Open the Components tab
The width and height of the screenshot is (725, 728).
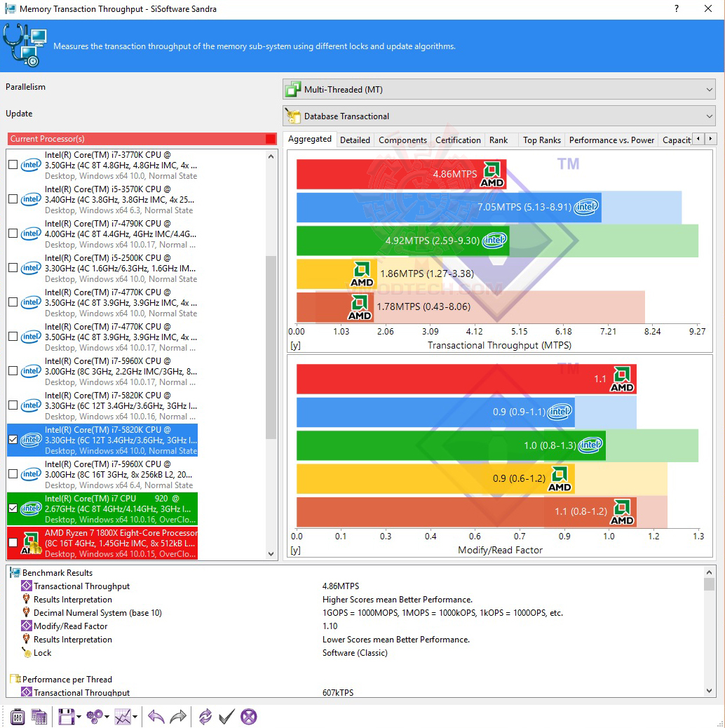pos(402,140)
